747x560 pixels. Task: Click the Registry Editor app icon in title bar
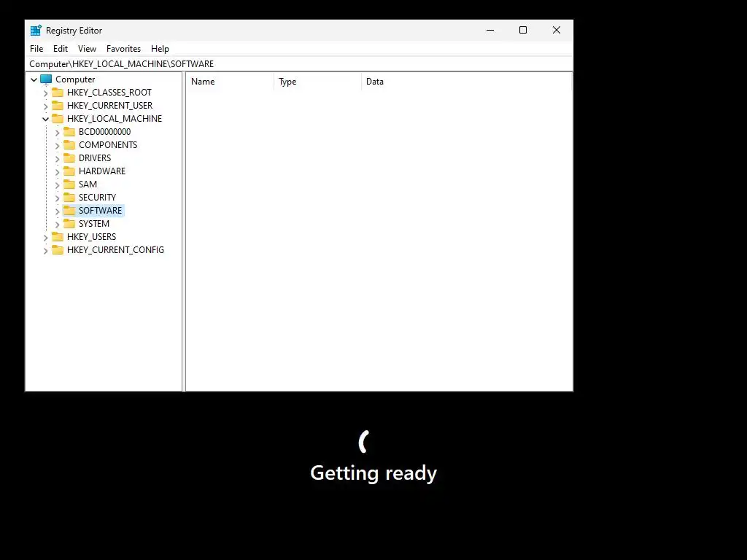(36, 31)
